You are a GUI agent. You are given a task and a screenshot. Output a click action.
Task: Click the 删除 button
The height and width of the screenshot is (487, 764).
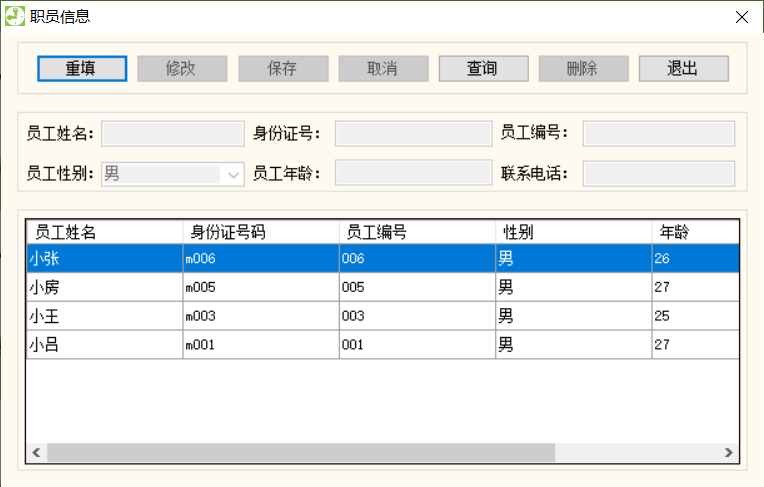click(x=583, y=68)
